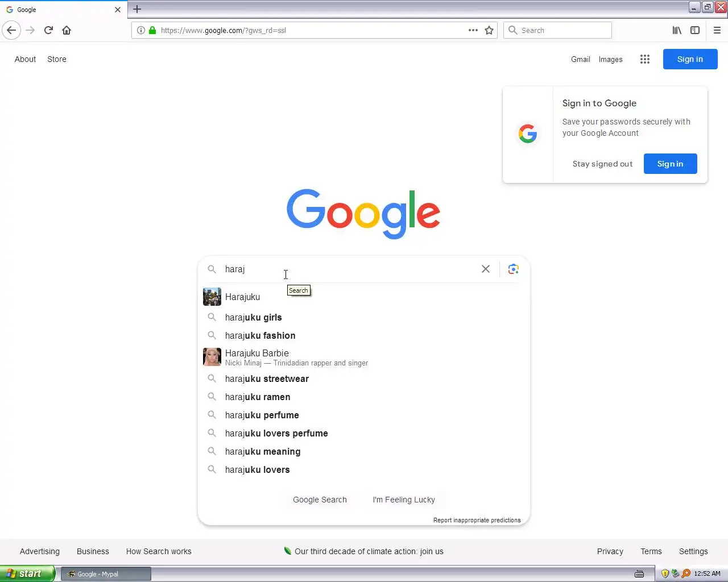Select the harajuku fashion suggestion
Screen dimensions: 728x582
[364, 335]
